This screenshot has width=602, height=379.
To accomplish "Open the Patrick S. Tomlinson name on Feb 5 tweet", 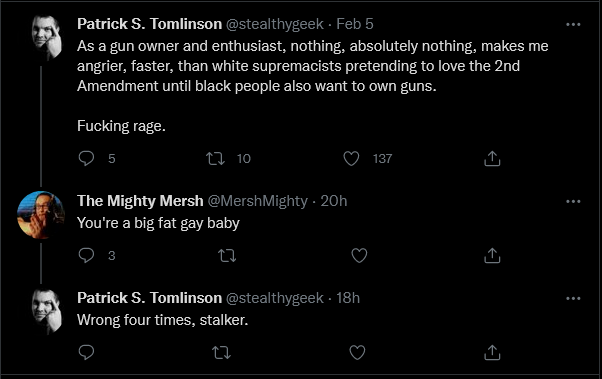I will 149,24.
